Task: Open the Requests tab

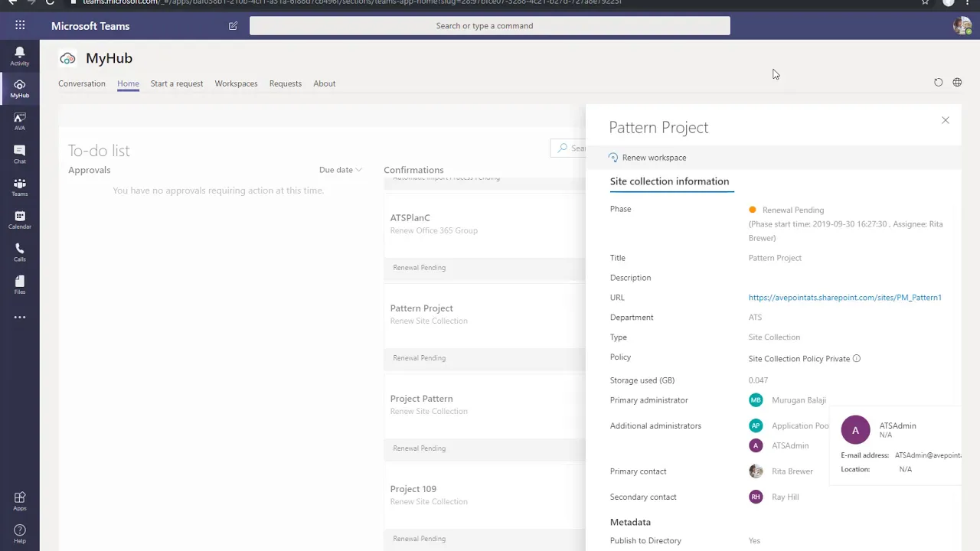Action: (286, 83)
